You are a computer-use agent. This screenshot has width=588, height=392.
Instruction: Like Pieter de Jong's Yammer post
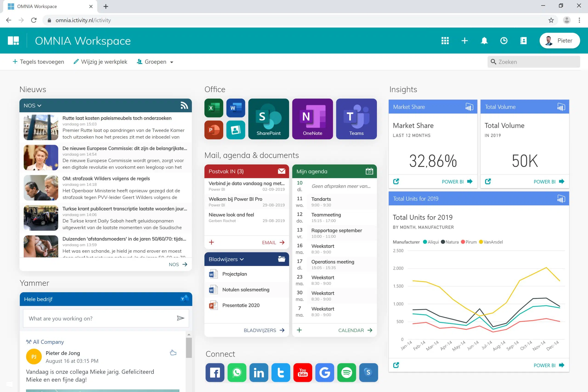click(173, 353)
